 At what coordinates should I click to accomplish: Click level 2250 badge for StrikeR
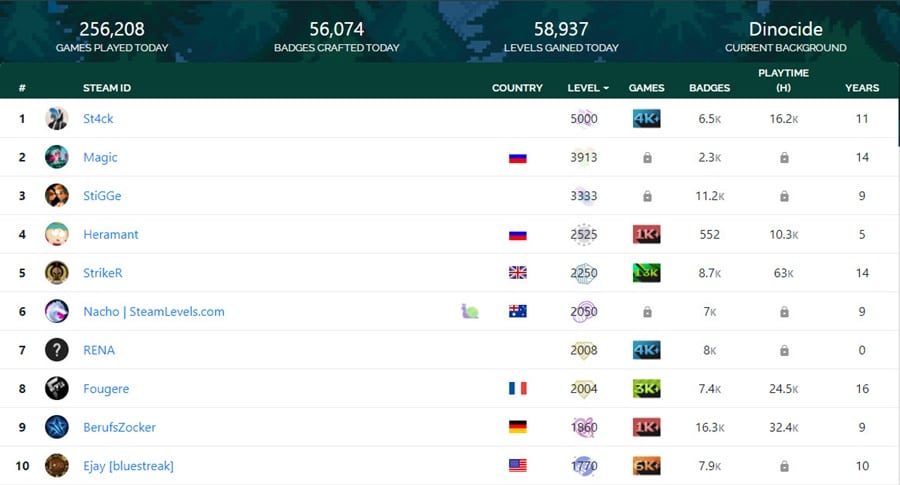(x=584, y=273)
